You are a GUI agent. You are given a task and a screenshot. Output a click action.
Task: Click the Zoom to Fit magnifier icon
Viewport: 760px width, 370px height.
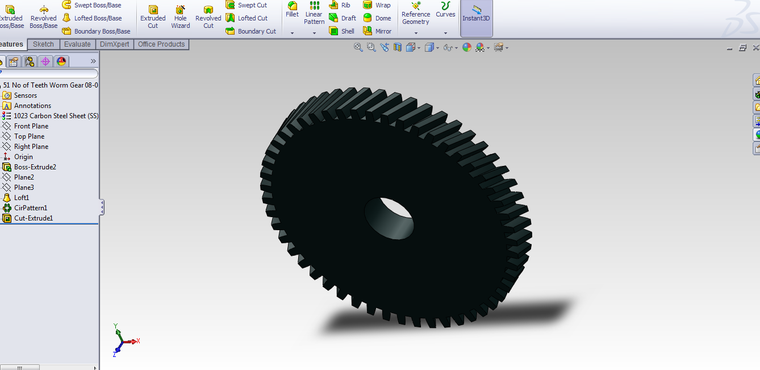[358, 47]
